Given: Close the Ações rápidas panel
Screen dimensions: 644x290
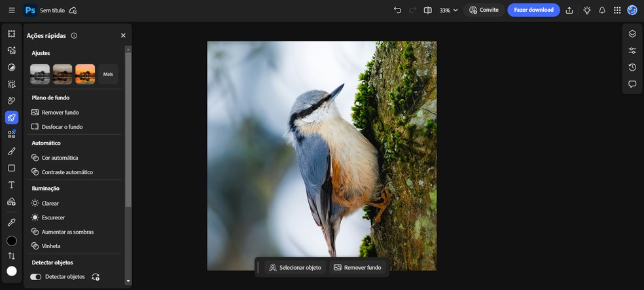Looking at the screenshot, I should pyautogui.click(x=123, y=35).
